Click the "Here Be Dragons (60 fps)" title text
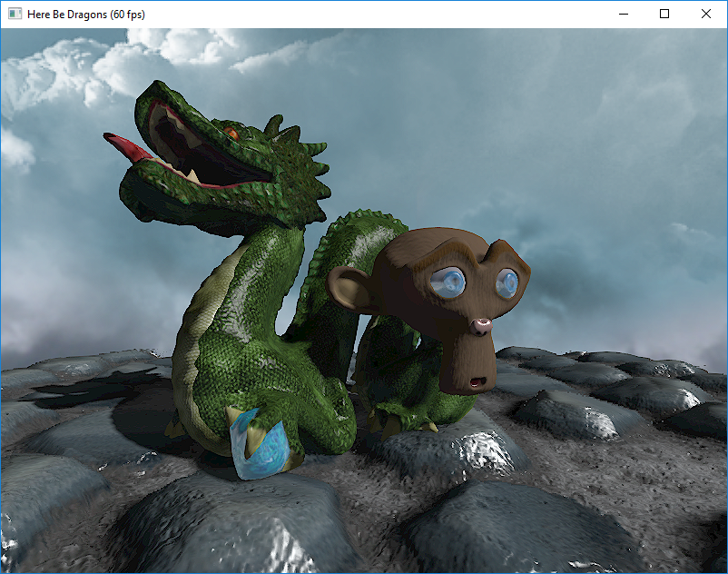Image resolution: width=728 pixels, height=574 pixels. [x=86, y=15]
